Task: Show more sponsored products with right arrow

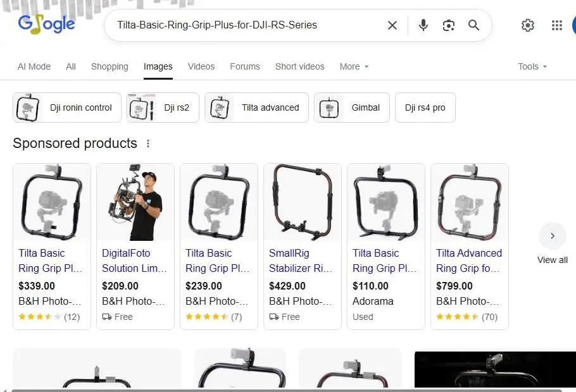Action: click(x=552, y=235)
